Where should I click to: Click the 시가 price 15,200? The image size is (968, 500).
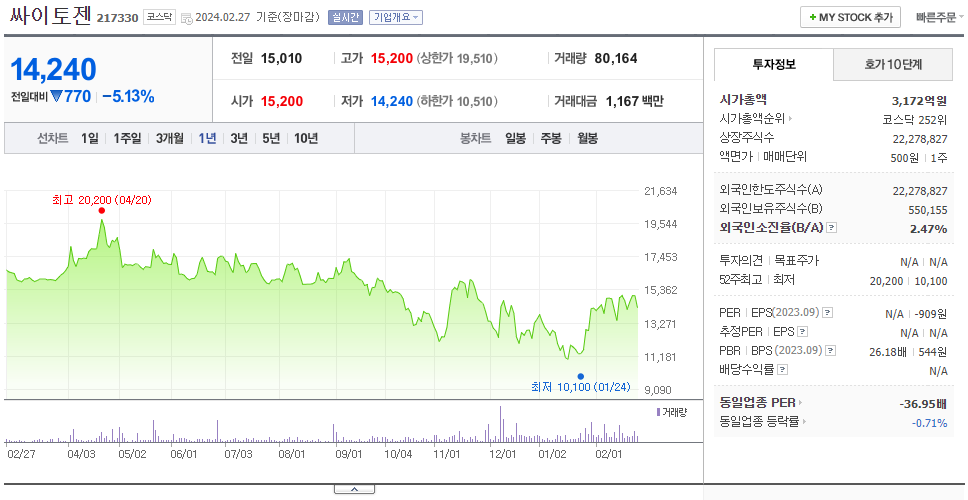(282, 101)
